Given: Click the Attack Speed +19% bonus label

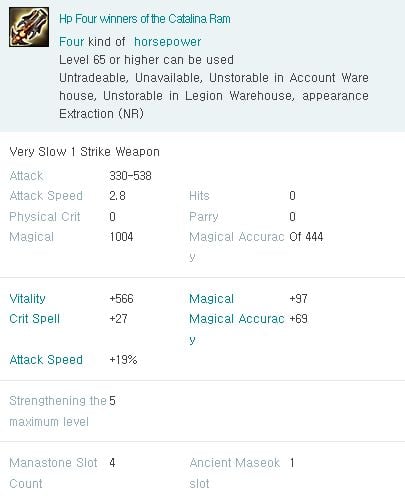Looking at the screenshot, I should [x=46, y=360].
